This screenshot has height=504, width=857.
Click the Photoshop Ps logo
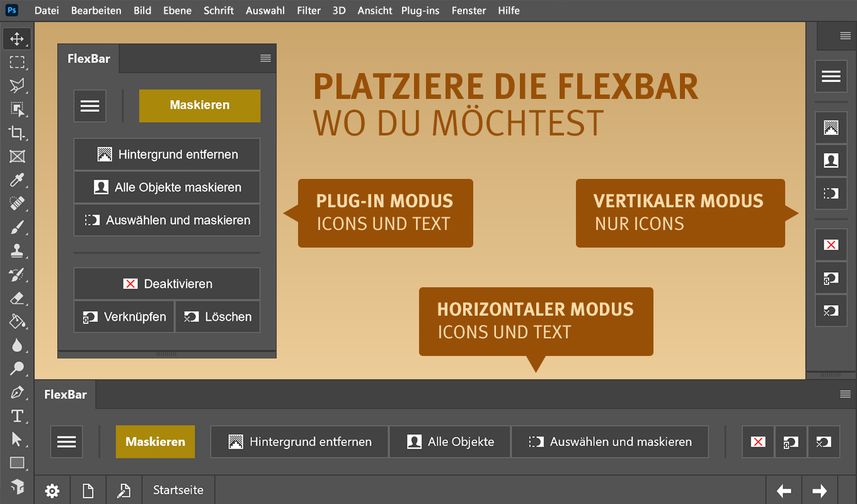pos(12,10)
